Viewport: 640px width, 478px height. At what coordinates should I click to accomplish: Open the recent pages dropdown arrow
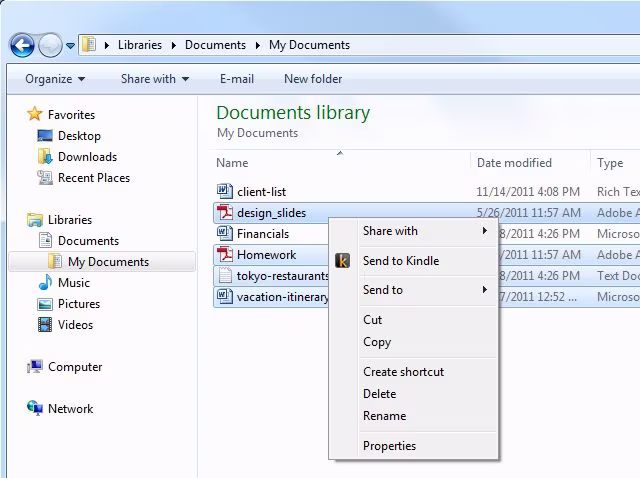(x=70, y=46)
